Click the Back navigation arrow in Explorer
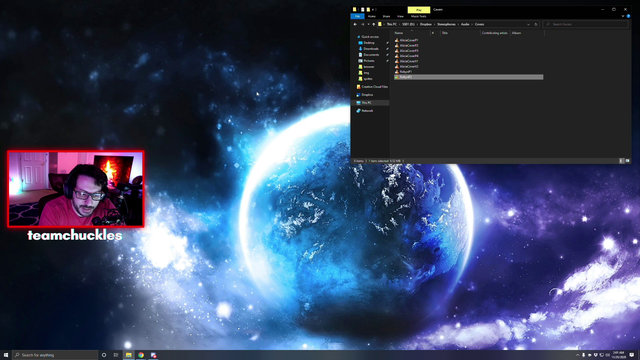This screenshot has height=360, width=640. [355, 24]
